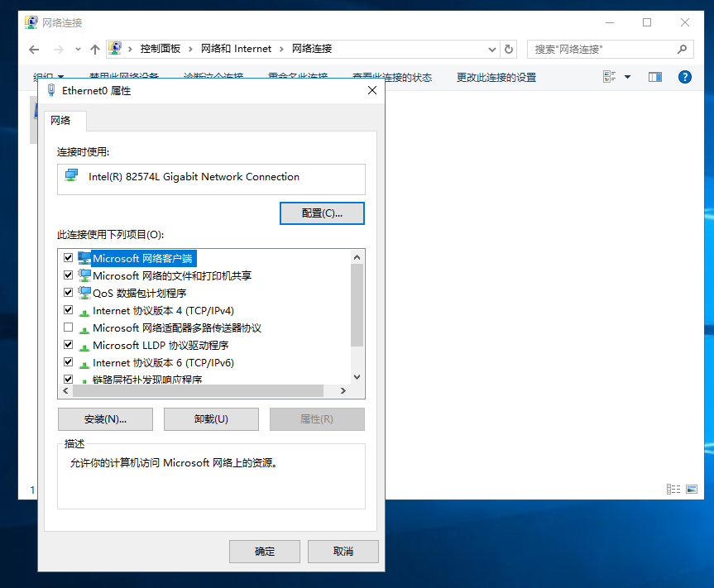This screenshot has height=588, width=714.
Task: Uncheck Microsoft LLDP 协议驱动程序 checkbox
Action: tap(69, 345)
